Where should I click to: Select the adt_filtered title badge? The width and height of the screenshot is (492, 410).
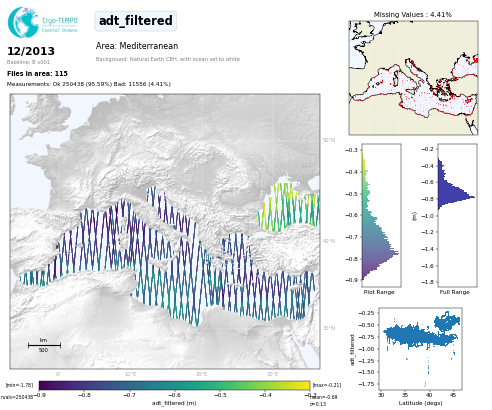[136, 21]
